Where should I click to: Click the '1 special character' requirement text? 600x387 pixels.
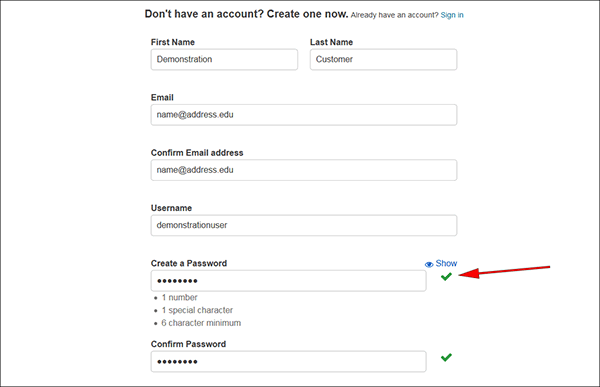197,310
